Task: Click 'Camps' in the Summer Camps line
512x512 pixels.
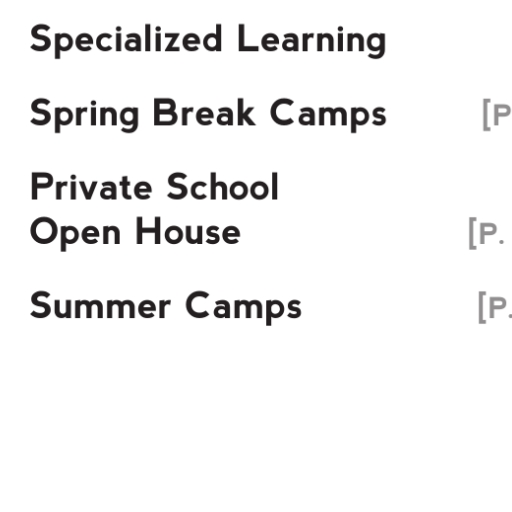Action: click(x=243, y=308)
